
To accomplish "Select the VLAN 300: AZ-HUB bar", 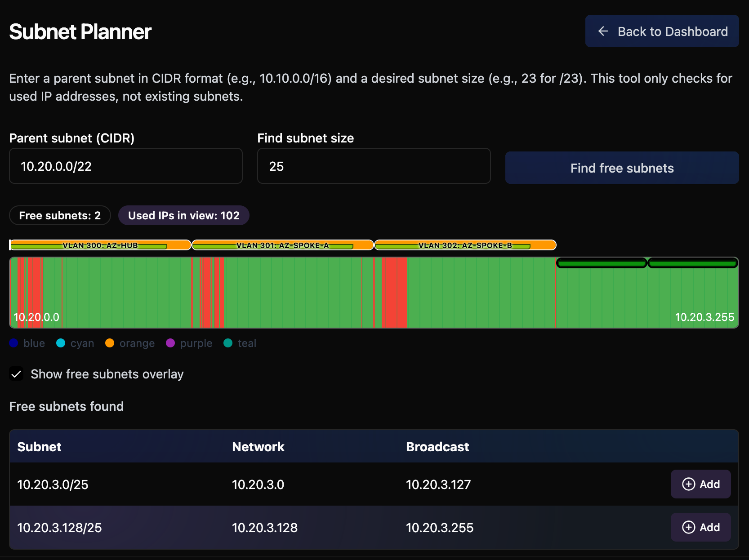I will click(x=100, y=245).
